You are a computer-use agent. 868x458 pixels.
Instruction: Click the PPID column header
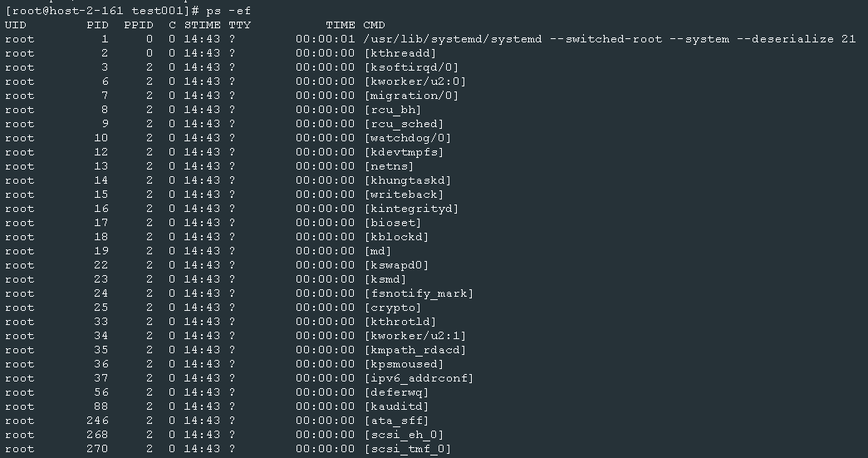tap(139, 25)
